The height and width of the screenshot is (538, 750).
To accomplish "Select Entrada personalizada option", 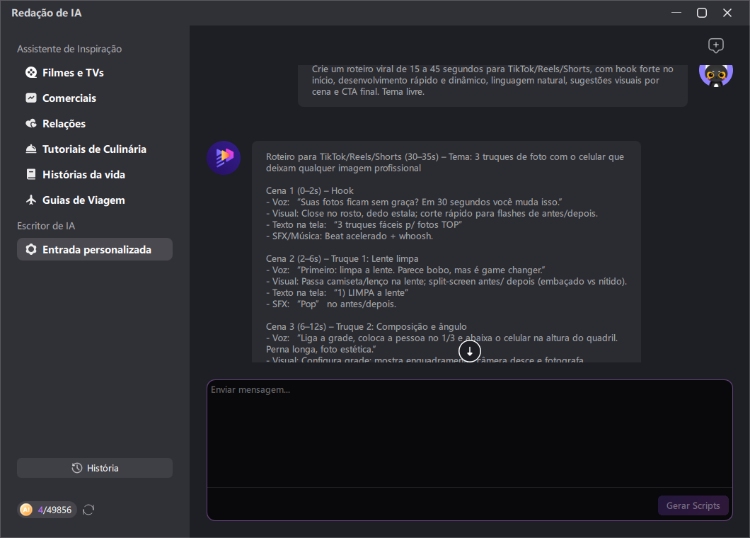I will pos(95,250).
